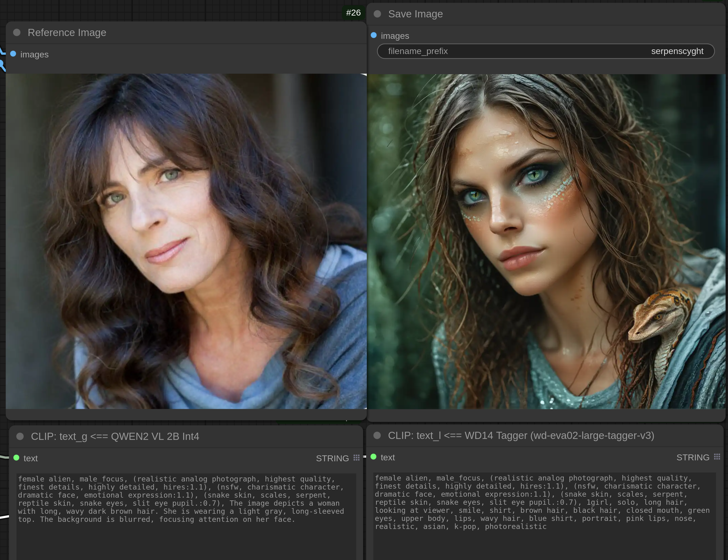The image size is (728, 560).
Task: Click the Reference Image images input slot
Action: [x=13, y=54]
